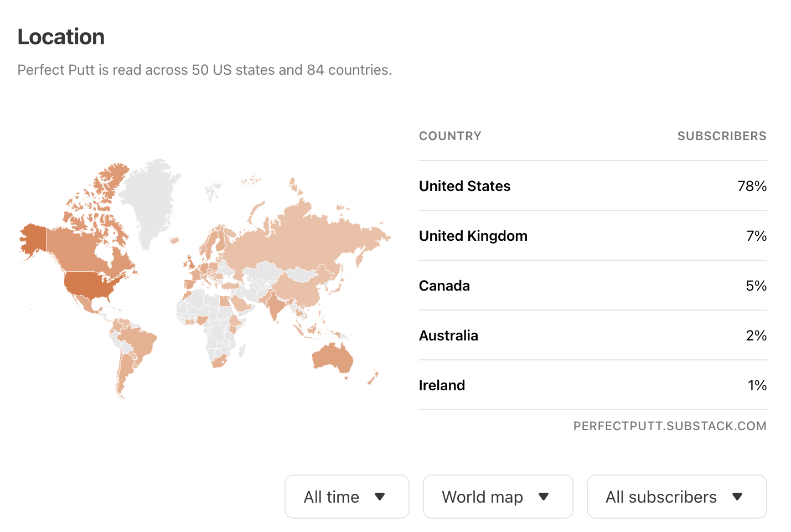This screenshot has width=791, height=532.
Task: Click the perfectputt.substack.com link text
Action: 670,426
